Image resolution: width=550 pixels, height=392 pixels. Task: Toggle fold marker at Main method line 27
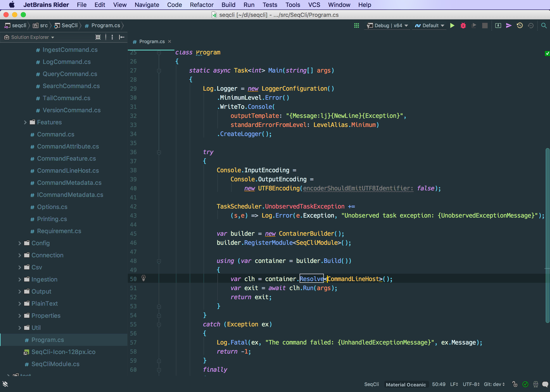[x=159, y=71]
